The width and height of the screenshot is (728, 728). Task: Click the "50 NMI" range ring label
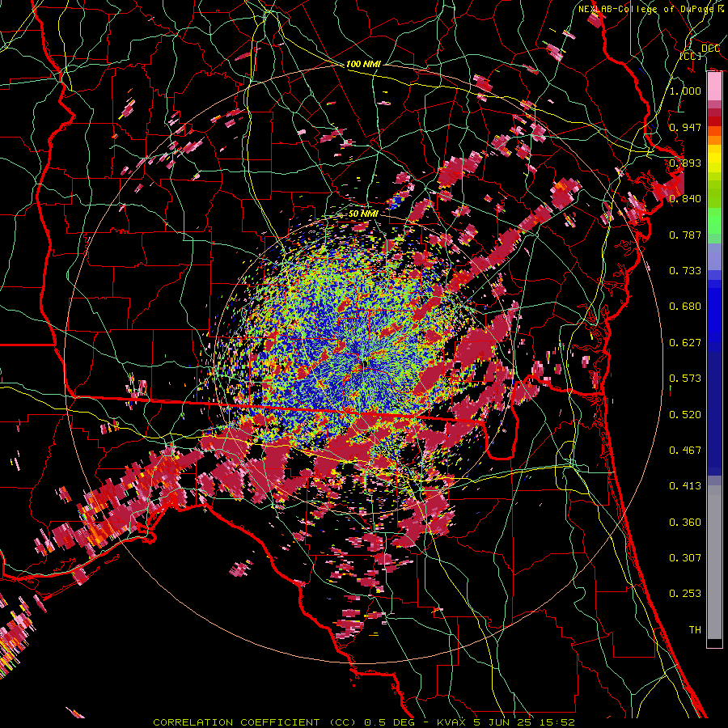point(363,214)
